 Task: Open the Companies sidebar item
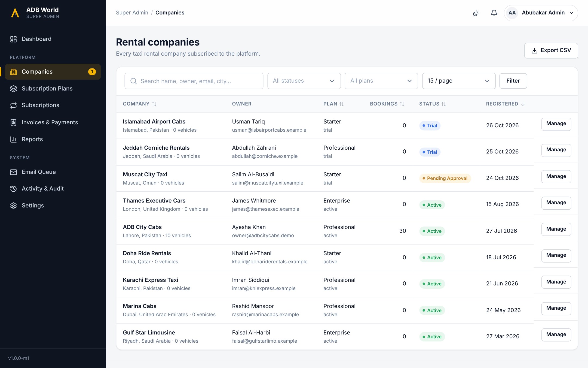point(53,72)
